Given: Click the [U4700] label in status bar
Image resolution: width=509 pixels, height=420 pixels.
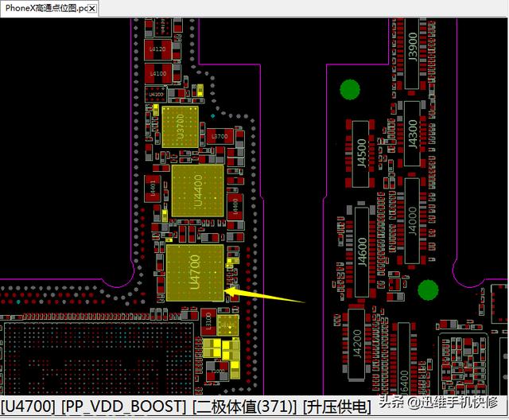Looking at the screenshot, I should point(29,407).
